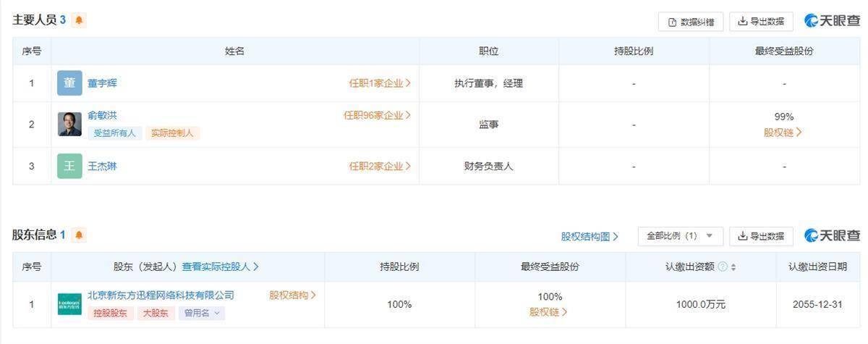Open the 股权结构图 link
868x344 pixels.
[x=590, y=236]
